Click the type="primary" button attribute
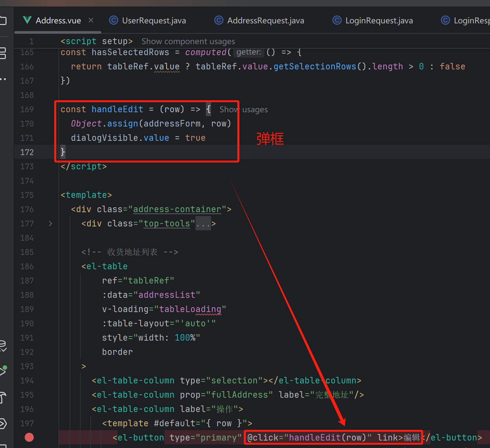Viewport: 490px width, 448px height. tap(206, 438)
